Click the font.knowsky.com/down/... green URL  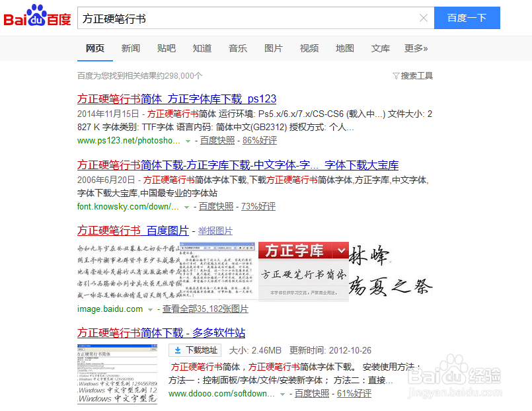(128, 206)
